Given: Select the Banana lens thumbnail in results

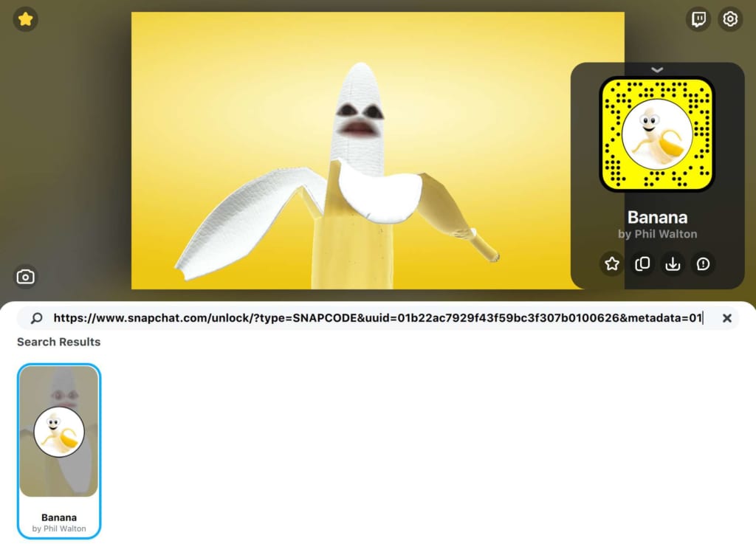Looking at the screenshot, I should click(59, 432).
